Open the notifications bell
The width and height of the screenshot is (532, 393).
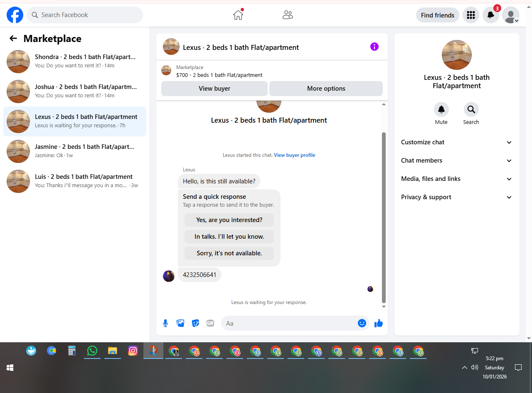click(491, 15)
